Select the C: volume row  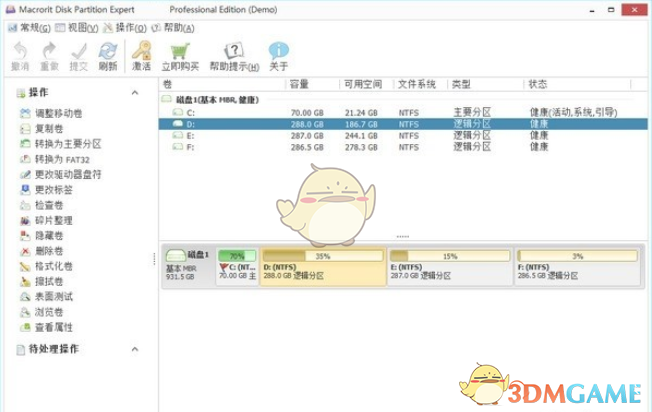(x=403, y=113)
